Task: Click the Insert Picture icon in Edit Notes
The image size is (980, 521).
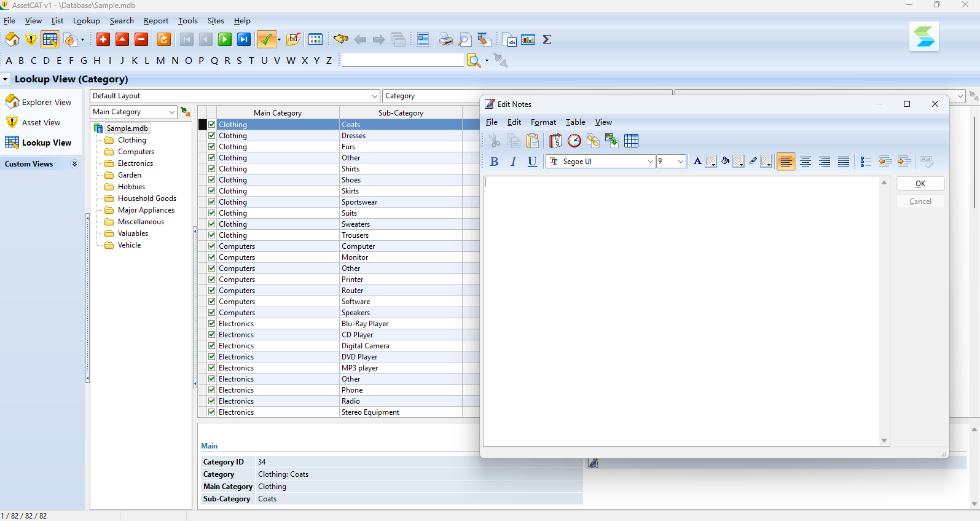Action: click(612, 141)
